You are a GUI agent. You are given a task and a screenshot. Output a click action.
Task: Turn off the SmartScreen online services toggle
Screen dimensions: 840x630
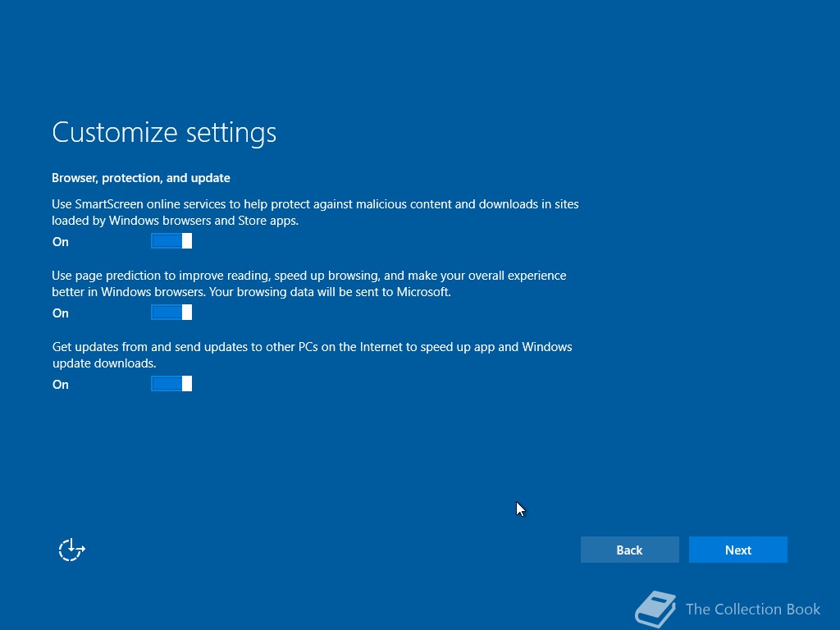[x=171, y=241]
